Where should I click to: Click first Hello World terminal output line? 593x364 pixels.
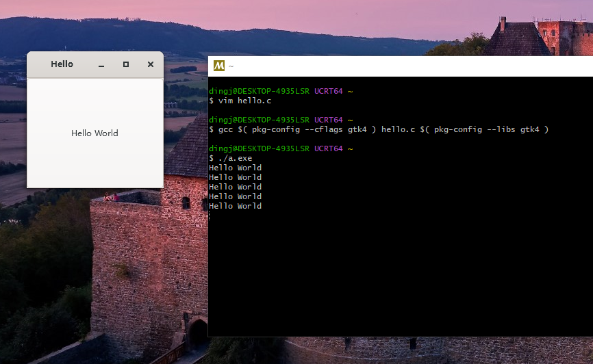[x=235, y=168]
